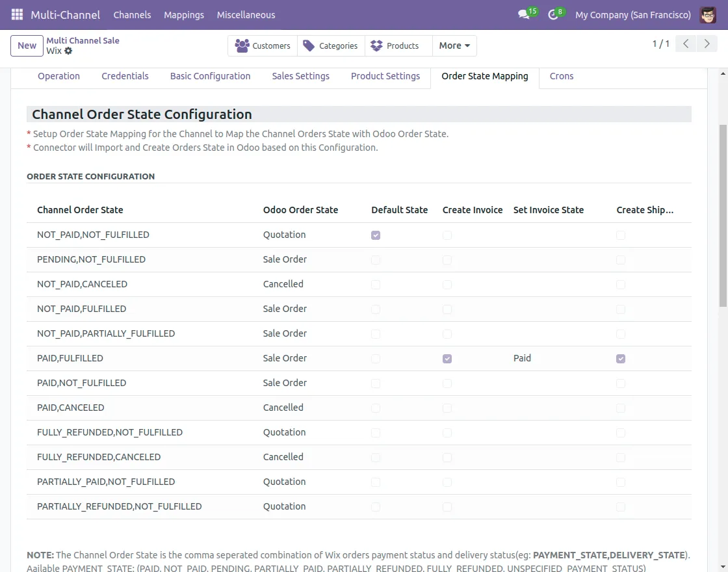Open company switcher My Company (San Francisco)

[x=632, y=14]
